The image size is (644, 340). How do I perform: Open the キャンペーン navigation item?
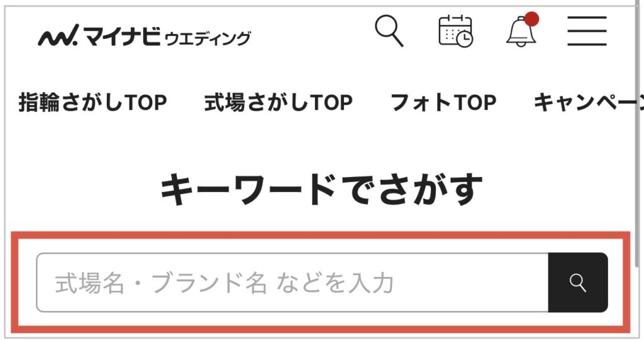[x=587, y=103]
